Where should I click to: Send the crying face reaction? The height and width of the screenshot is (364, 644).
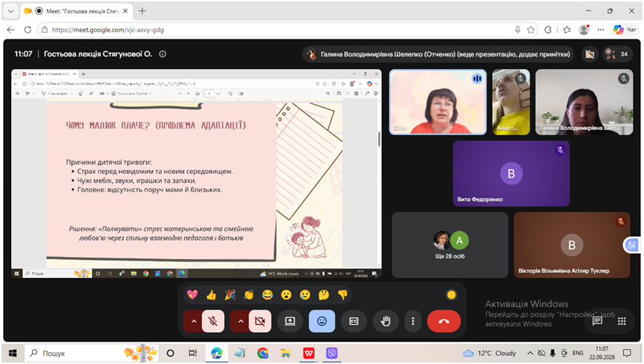(x=305, y=294)
